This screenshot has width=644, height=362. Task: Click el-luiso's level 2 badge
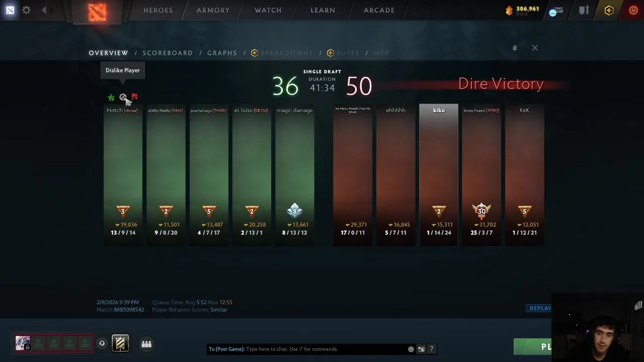pos(252,211)
